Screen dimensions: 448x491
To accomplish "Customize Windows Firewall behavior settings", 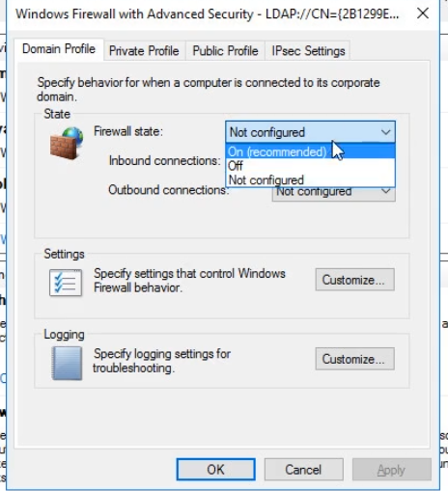I will pyautogui.click(x=354, y=280).
